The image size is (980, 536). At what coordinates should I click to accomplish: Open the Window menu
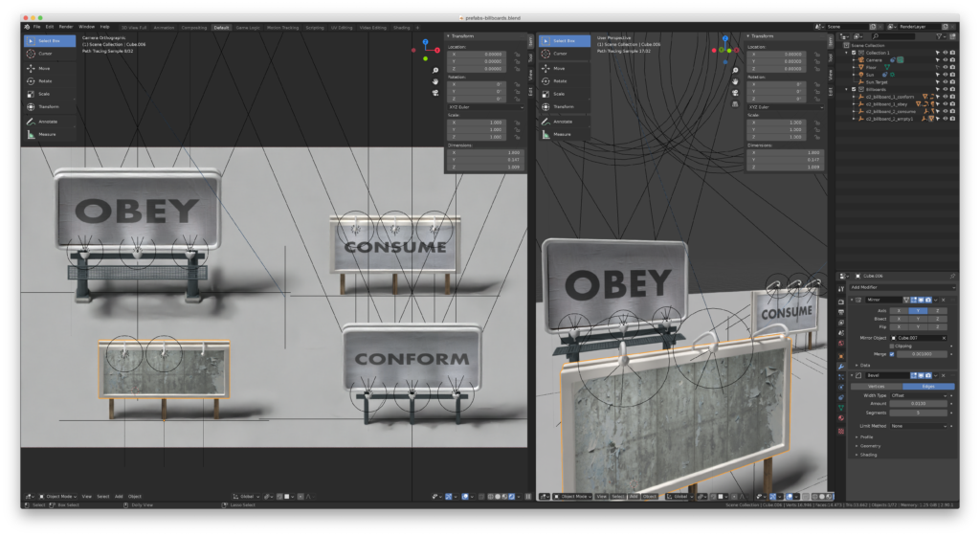pos(86,27)
